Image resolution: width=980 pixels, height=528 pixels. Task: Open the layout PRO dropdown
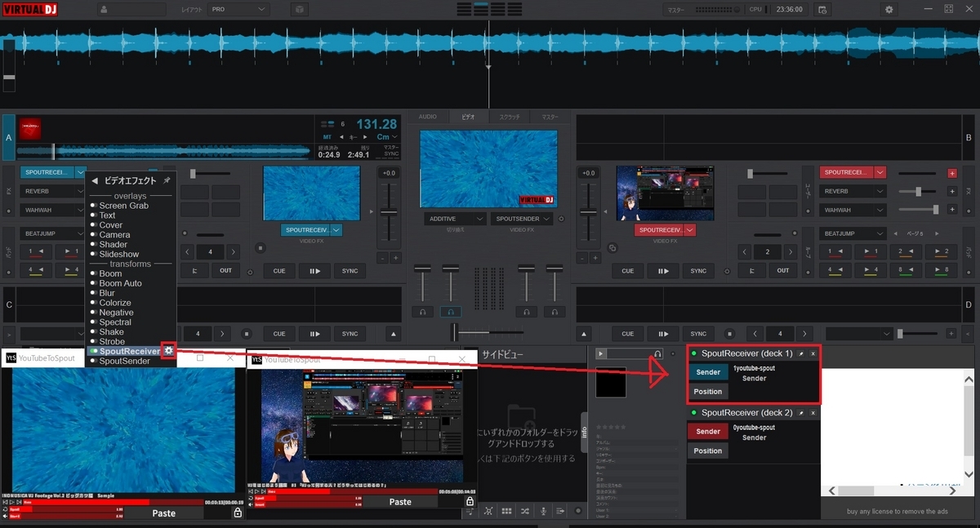(x=238, y=9)
